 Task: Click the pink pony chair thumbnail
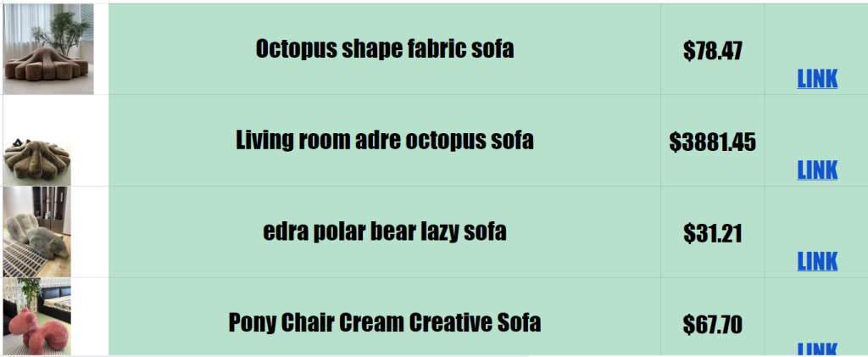[x=37, y=321]
